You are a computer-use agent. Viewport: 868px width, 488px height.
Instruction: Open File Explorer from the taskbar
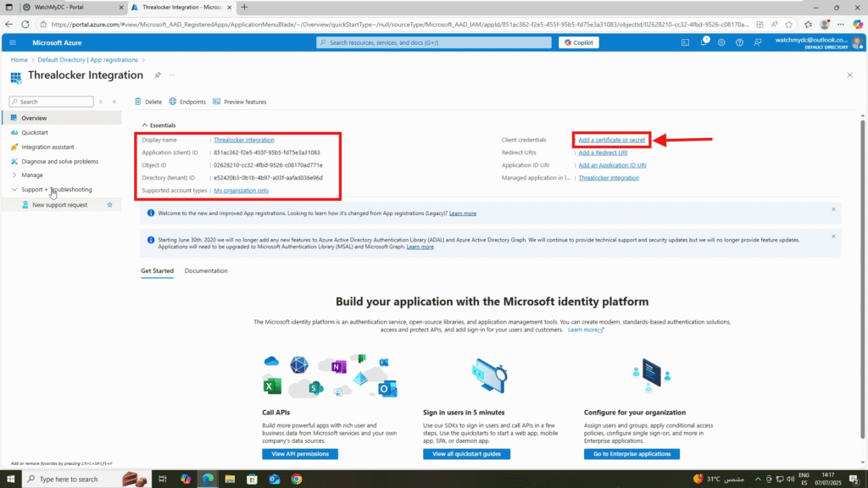(x=230, y=480)
